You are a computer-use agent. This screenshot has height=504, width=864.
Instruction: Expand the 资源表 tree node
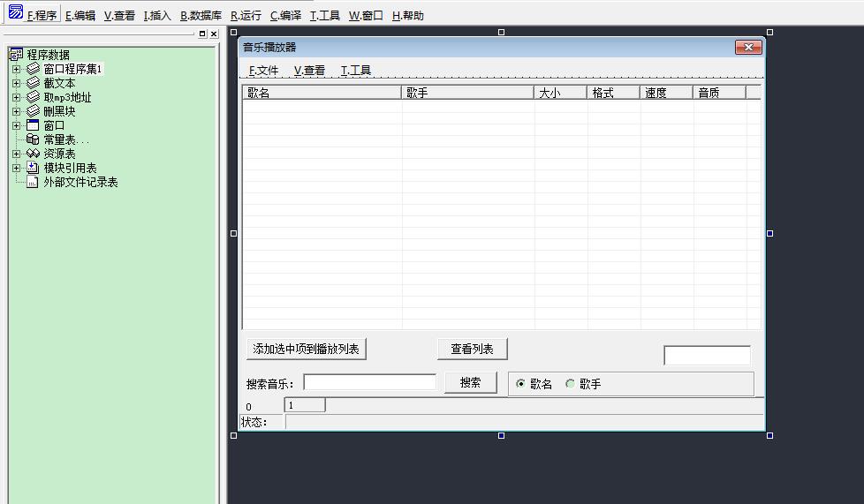pos(16,154)
